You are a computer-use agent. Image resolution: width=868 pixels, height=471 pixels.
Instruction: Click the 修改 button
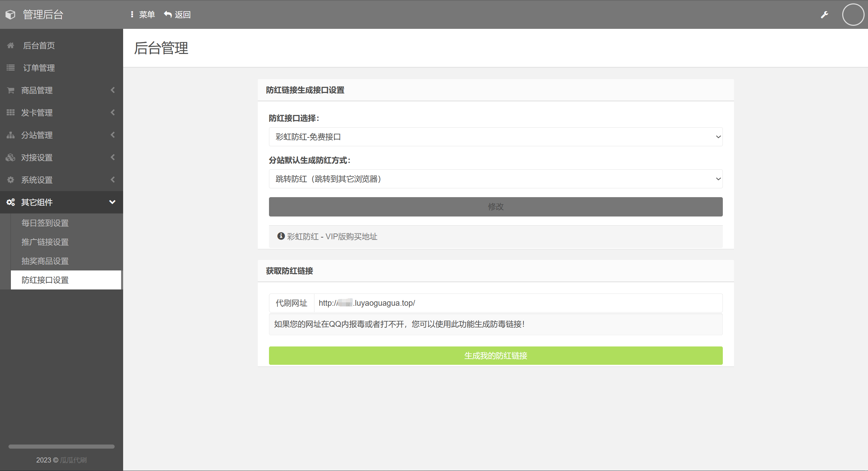click(495, 207)
